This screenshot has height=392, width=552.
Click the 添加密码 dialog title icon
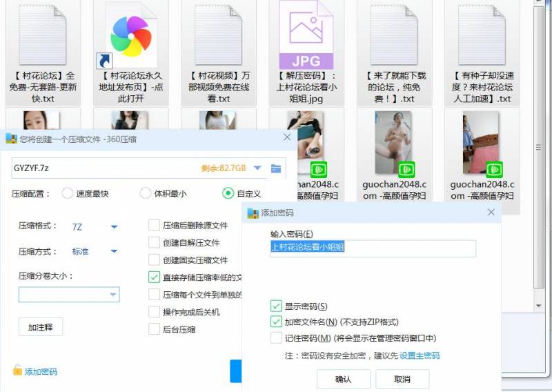tap(252, 213)
